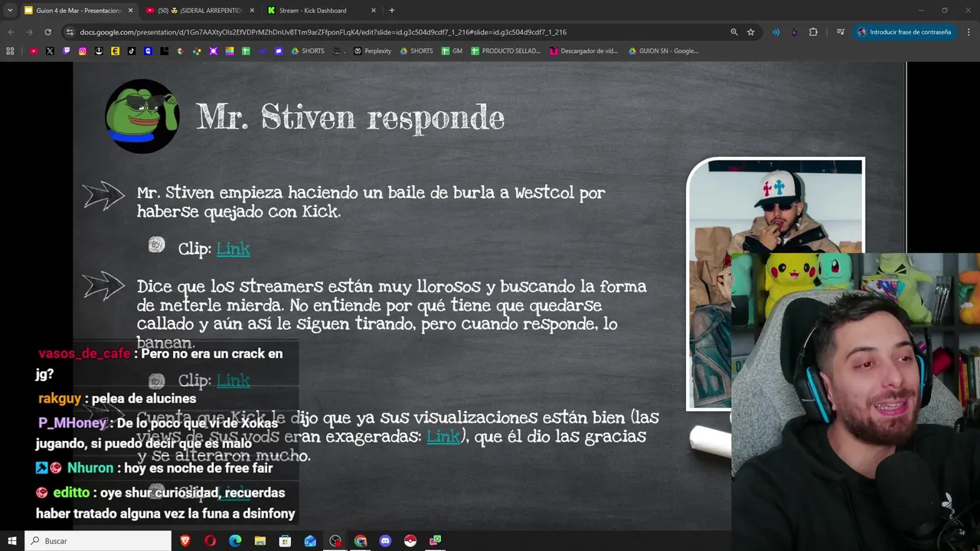Click the Windows Buscar search box
980x551 pixels.
[98, 541]
